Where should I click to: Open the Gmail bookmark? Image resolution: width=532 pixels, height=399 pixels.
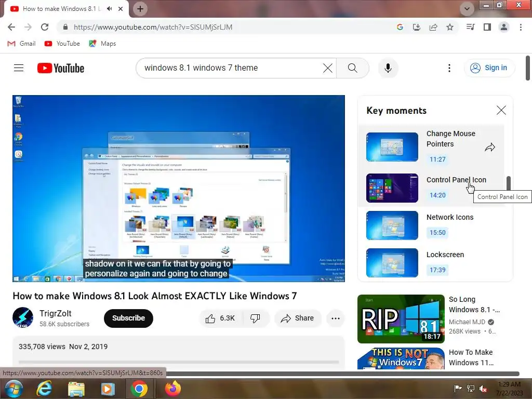(x=21, y=44)
